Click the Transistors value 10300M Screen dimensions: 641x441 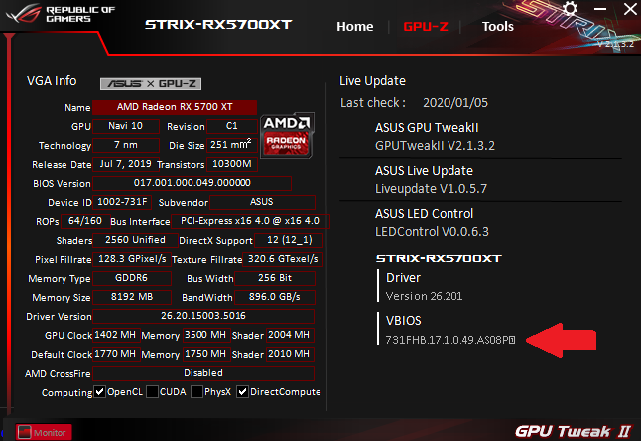coord(232,164)
